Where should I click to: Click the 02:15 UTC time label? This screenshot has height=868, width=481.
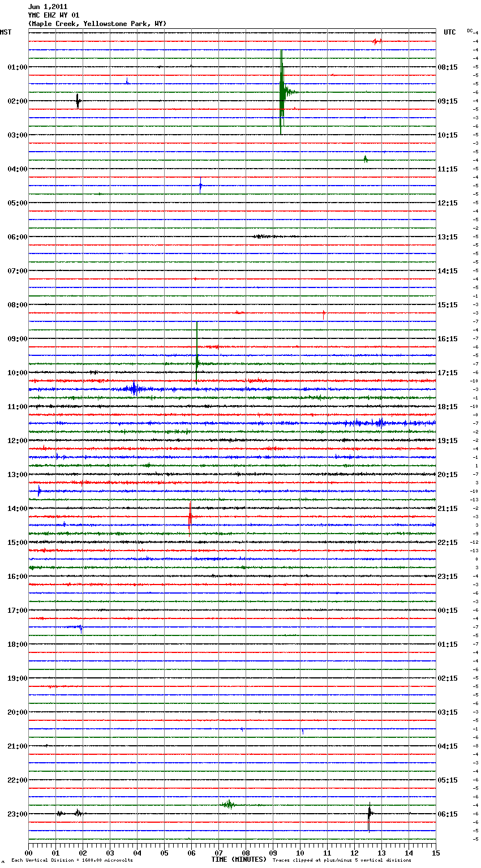[x=448, y=678]
